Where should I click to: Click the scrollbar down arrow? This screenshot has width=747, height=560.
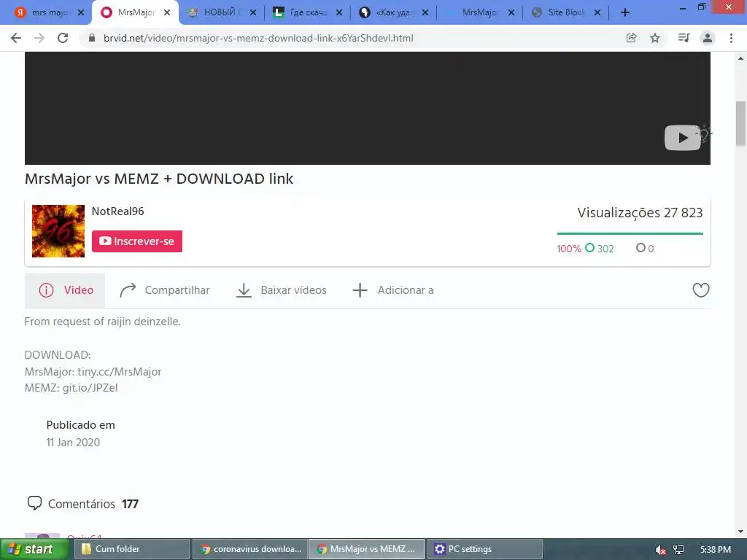tap(741, 532)
